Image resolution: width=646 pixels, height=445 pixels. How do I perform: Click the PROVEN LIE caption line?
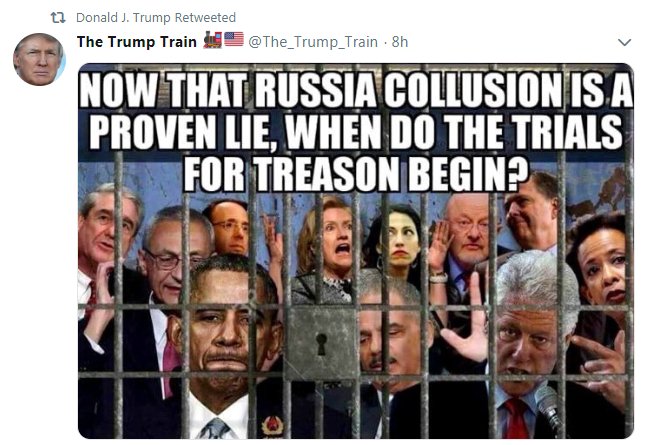[356, 132]
